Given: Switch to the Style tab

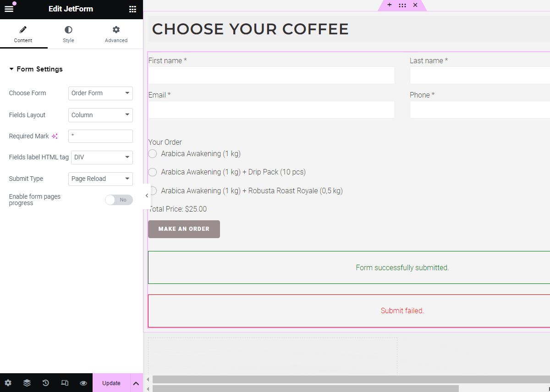Looking at the screenshot, I should pos(68,34).
